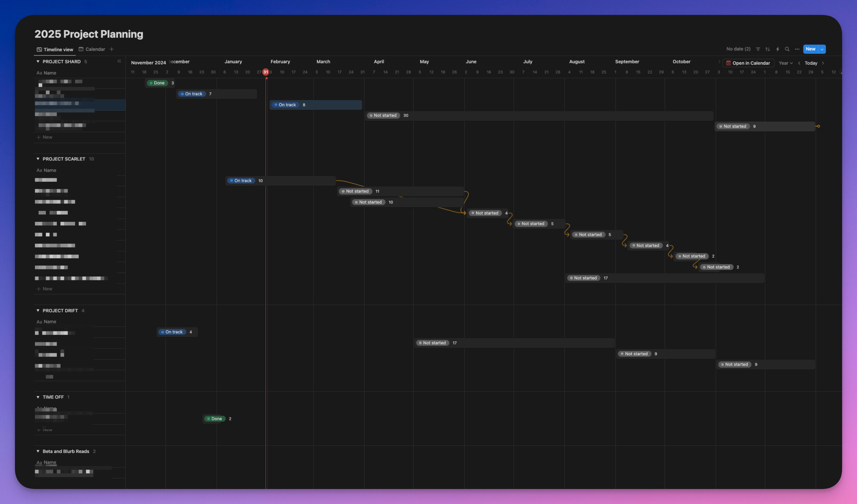
Task: Open the On track 10 timeline bar
Action: pyautogui.click(x=281, y=181)
